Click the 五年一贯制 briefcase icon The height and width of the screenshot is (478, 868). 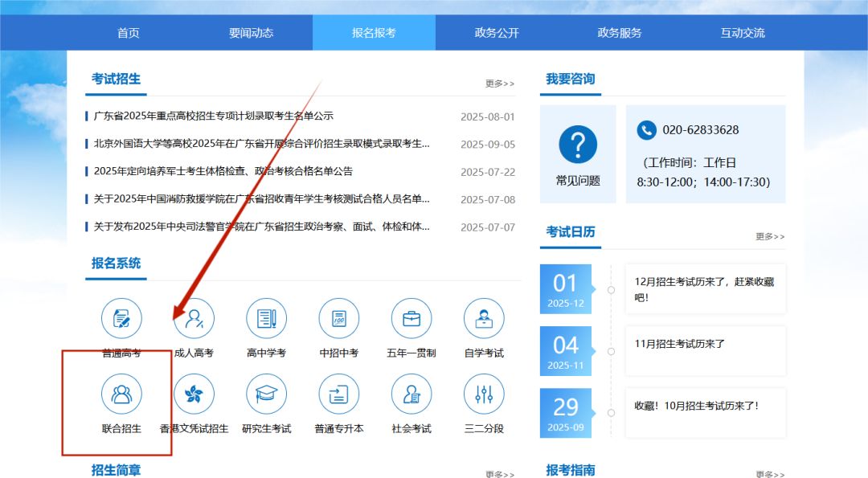411,319
